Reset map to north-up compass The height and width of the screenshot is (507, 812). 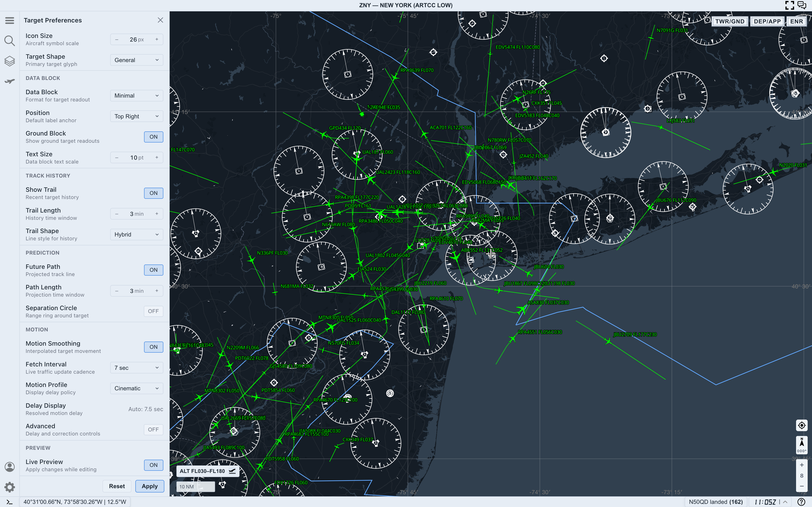pos(802,445)
